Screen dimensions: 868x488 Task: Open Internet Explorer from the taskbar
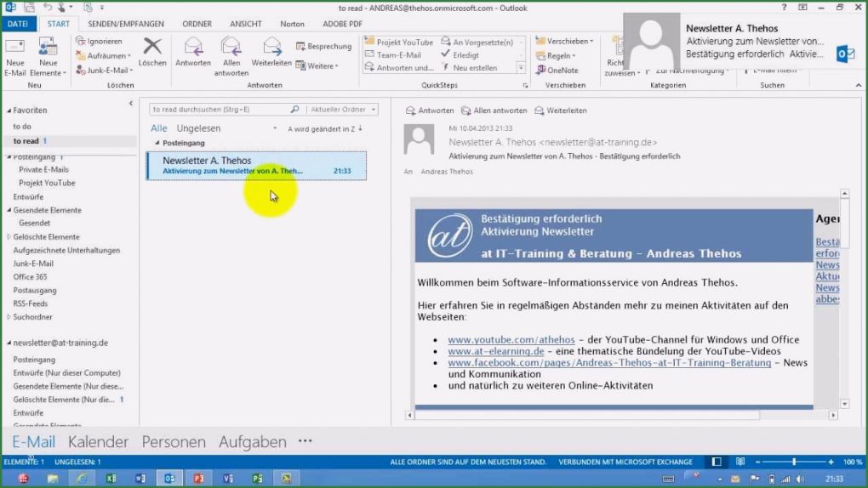[x=82, y=479]
